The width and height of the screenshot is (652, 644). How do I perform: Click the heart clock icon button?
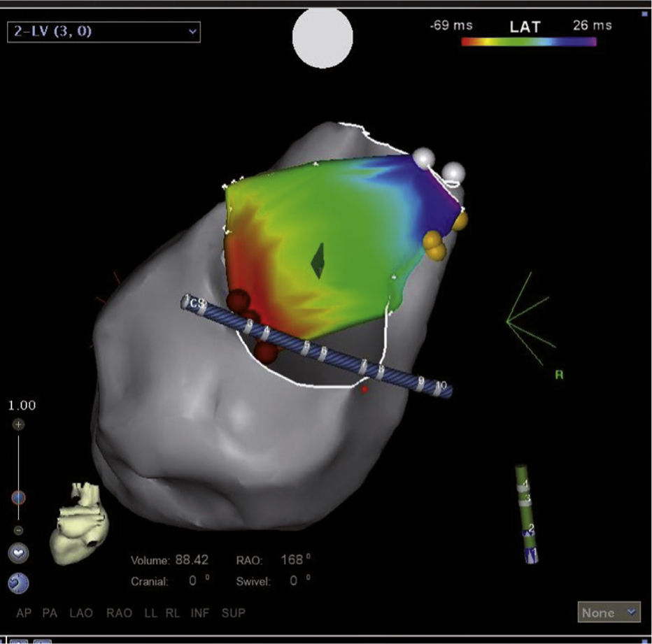(18, 582)
